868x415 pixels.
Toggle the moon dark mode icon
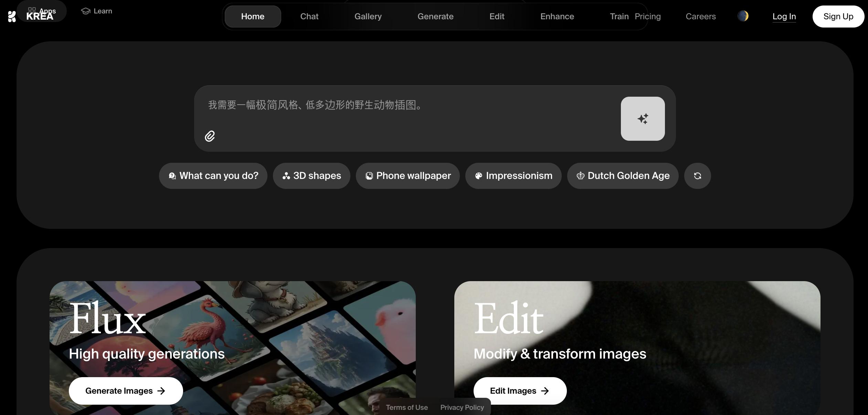click(743, 16)
